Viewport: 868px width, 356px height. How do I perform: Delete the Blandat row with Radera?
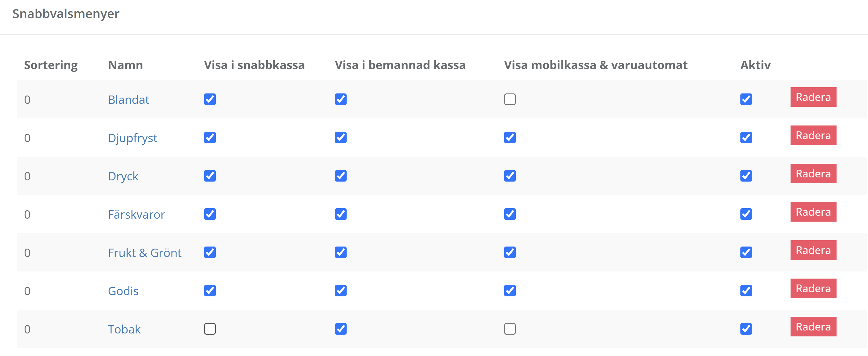(813, 97)
